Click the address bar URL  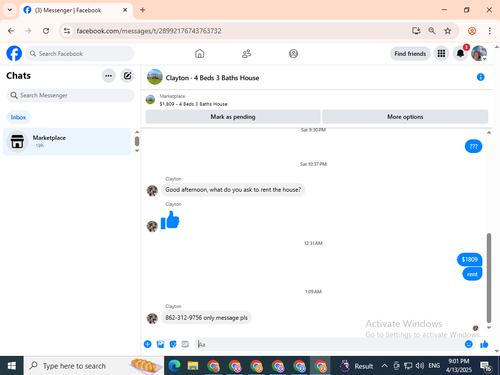[x=149, y=31]
